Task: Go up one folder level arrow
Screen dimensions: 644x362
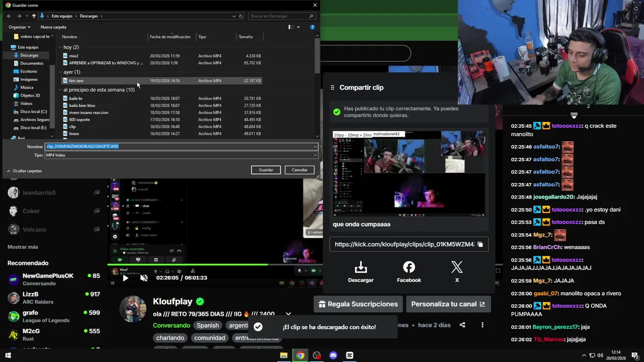Action: click(34, 16)
